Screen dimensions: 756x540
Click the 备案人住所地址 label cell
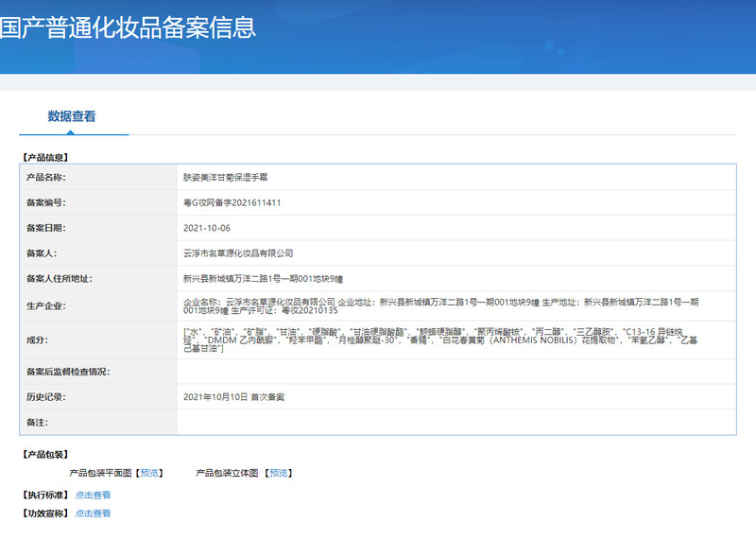(98, 278)
